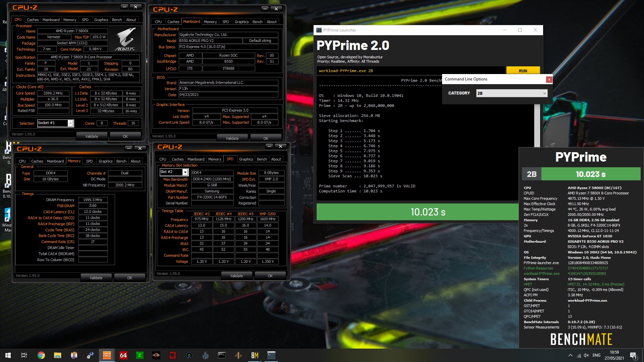Click the muted volume tray icon
The height and width of the screenshot is (362, 644).
pos(586,355)
